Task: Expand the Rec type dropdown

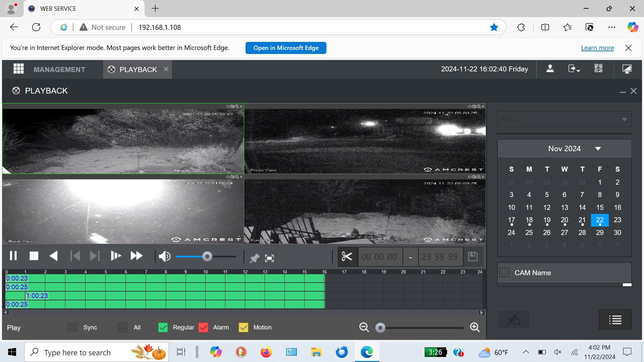Action: point(565,119)
